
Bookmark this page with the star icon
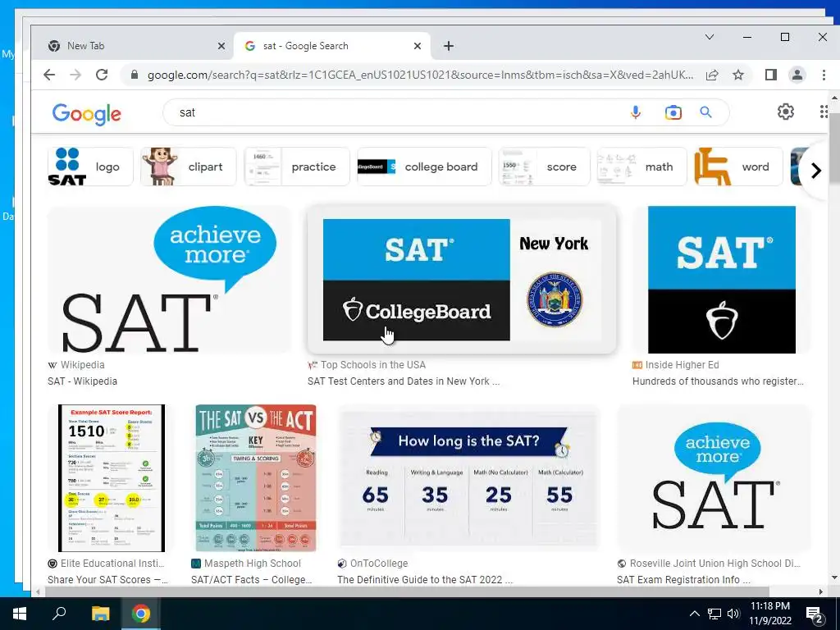pos(738,75)
